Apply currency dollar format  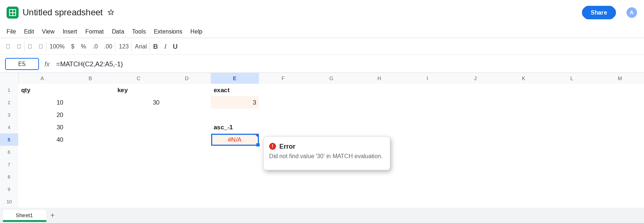[x=73, y=46]
